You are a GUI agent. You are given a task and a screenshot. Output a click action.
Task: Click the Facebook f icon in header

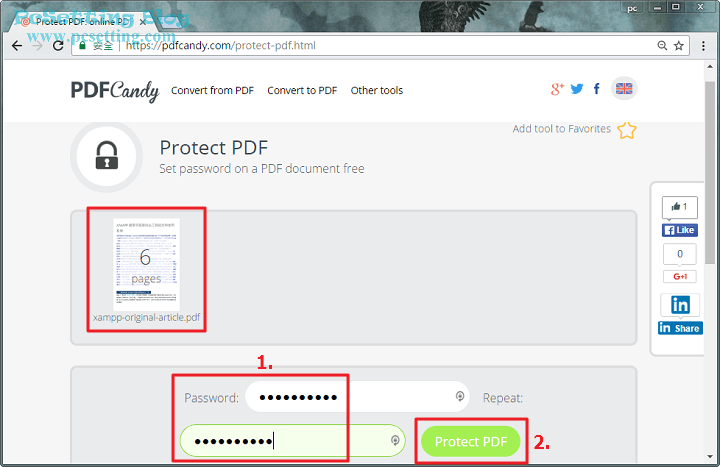[596, 89]
